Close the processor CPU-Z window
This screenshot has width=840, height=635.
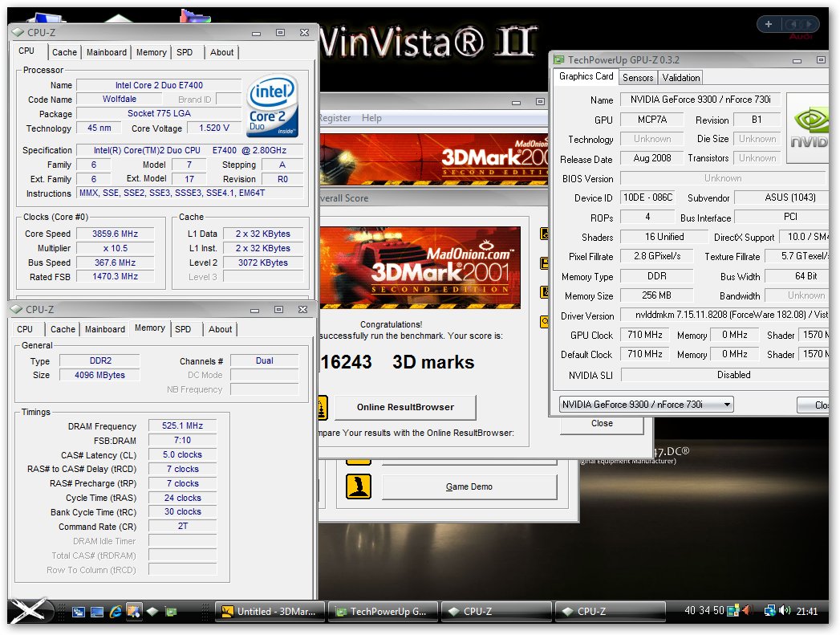(304, 32)
